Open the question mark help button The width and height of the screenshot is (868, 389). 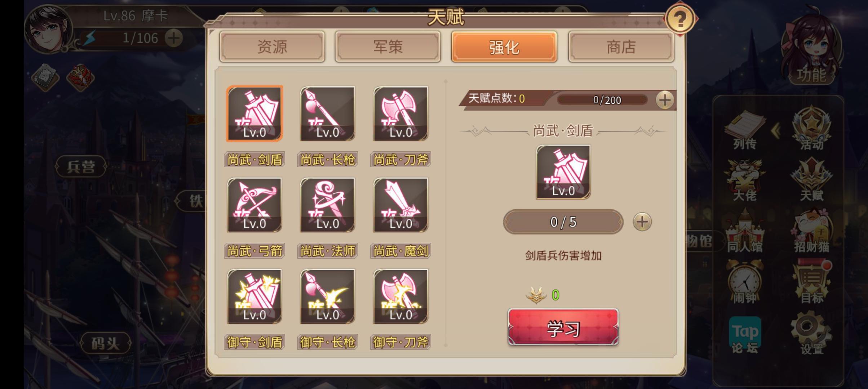680,20
